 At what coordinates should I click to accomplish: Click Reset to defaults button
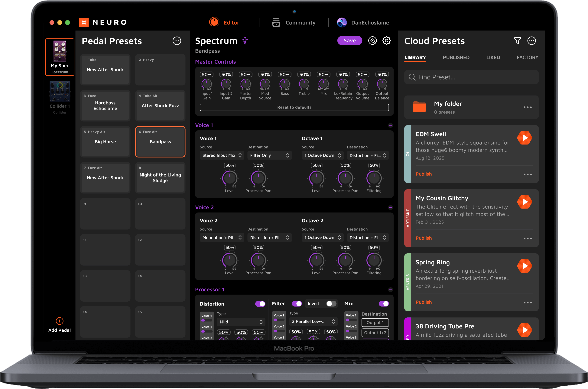click(294, 107)
